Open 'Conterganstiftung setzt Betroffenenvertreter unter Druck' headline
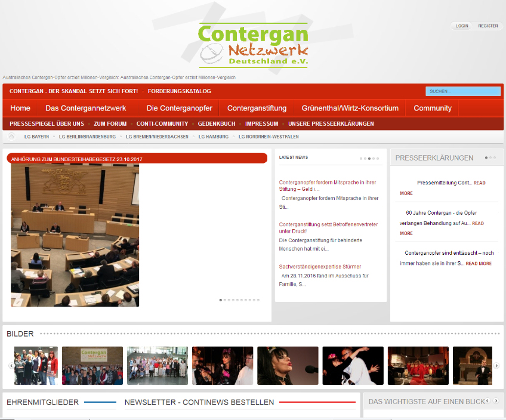Screen dimensions: 506x420 328,228
